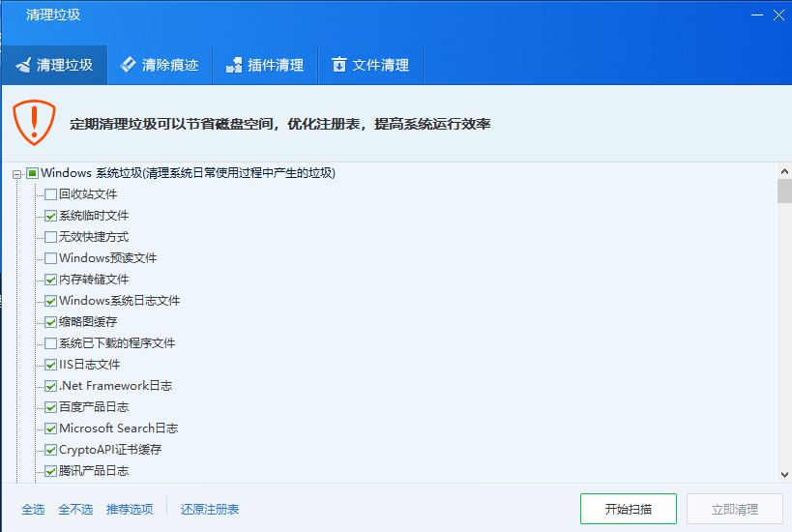Click the 全选 link

(x=33, y=509)
